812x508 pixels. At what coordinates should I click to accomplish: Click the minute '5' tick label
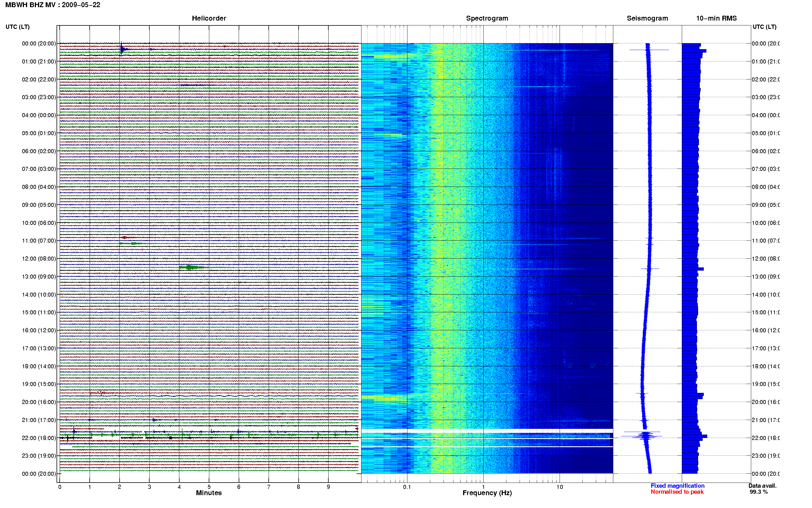pyautogui.click(x=209, y=487)
